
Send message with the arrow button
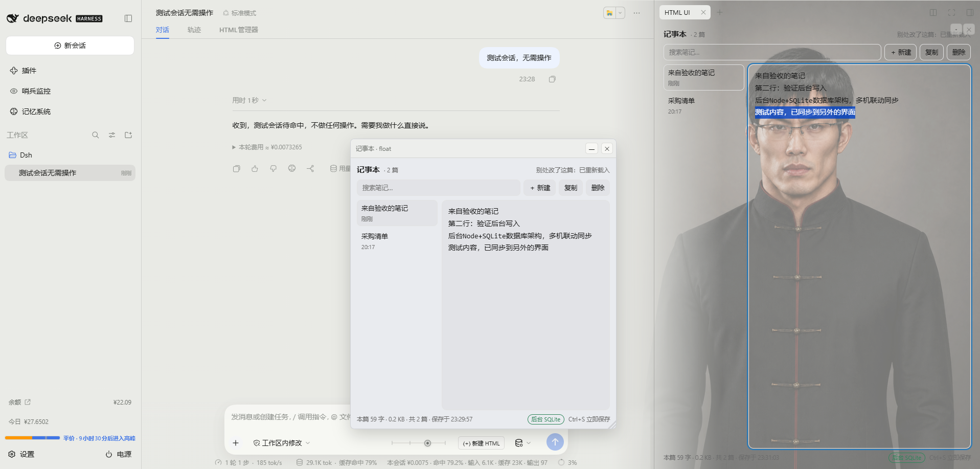555,442
